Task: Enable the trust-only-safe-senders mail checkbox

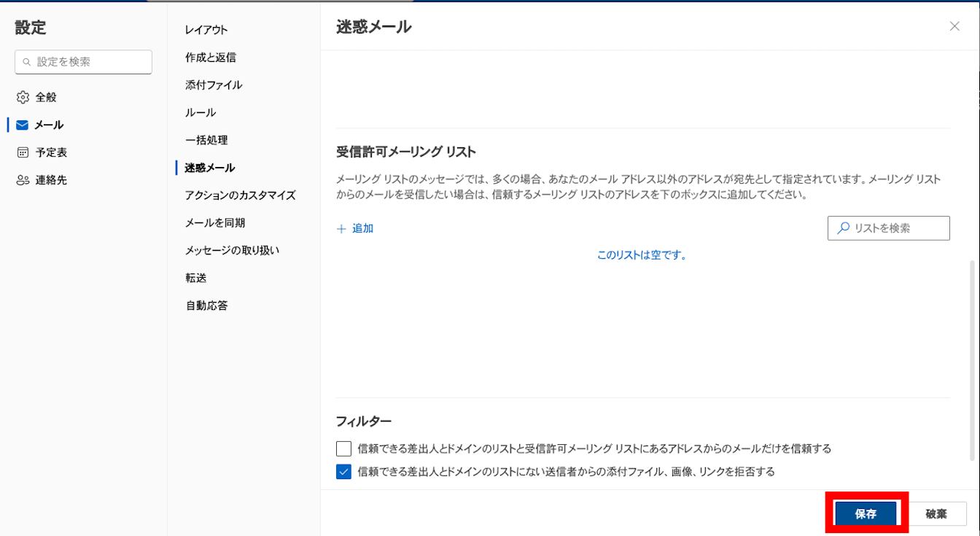Action: click(343, 448)
